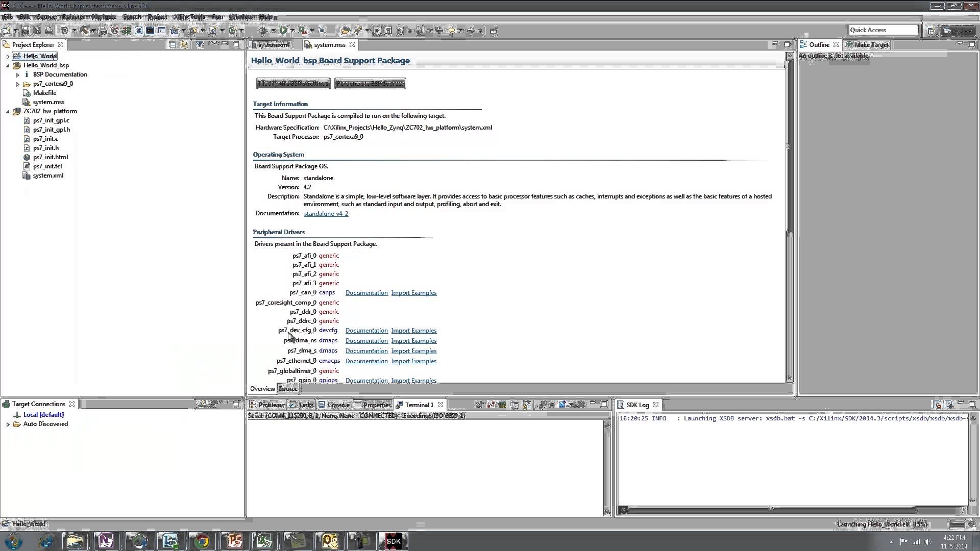This screenshot has width=980, height=551.
Task: Collapse all in Project Explorer
Action: [x=172, y=45]
